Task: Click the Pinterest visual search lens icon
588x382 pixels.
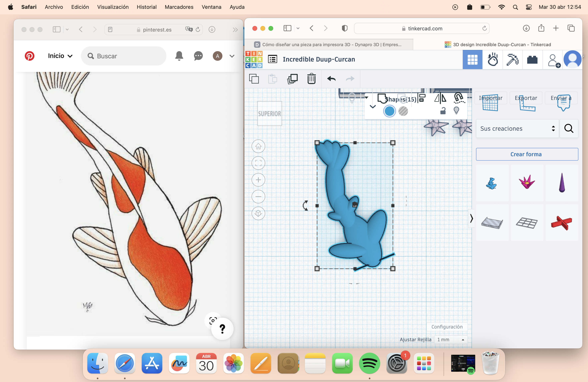Action: (x=213, y=320)
